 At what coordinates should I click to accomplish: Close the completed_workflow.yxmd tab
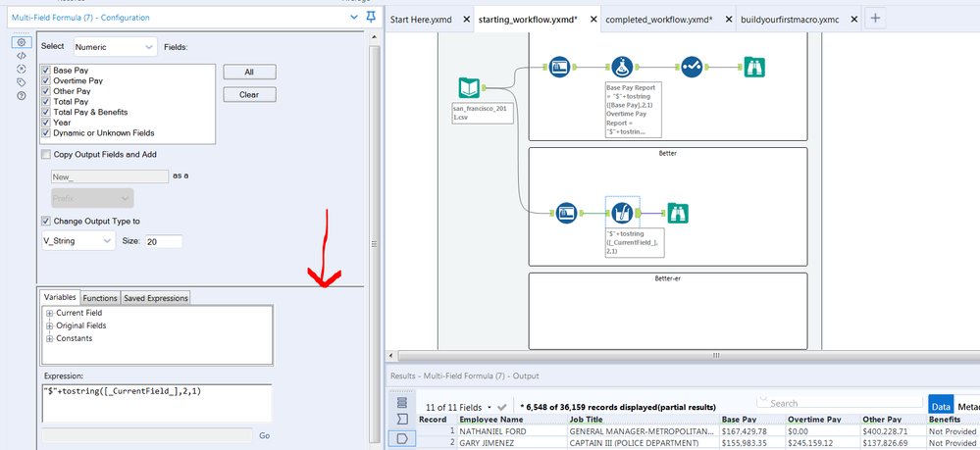click(728, 20)
